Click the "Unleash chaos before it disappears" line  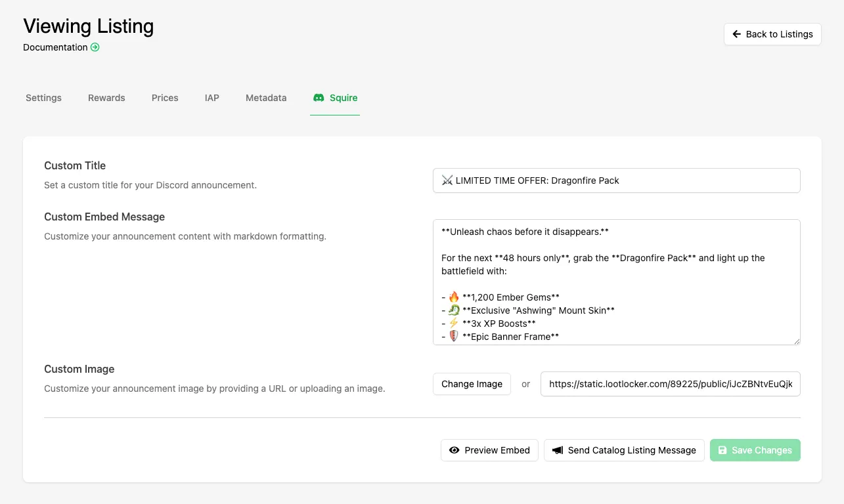click(525, 232)
